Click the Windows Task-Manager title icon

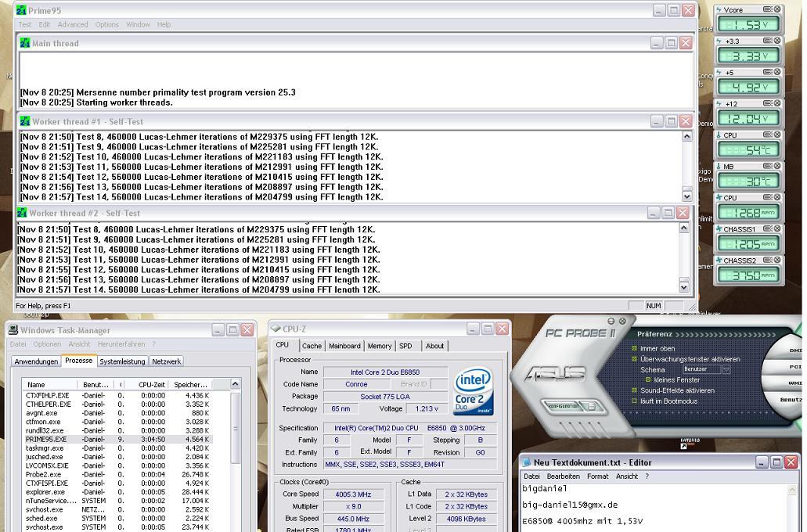tap(13, 330)
